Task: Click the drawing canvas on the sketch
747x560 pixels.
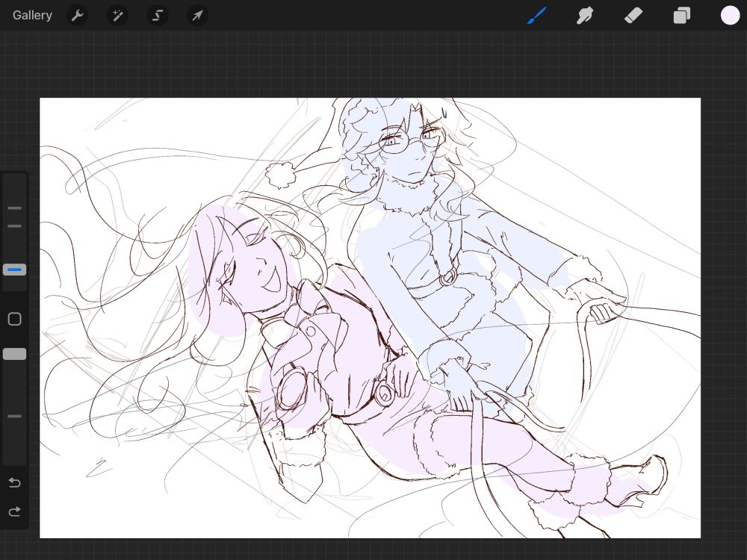Action: [x=370, y=318]
